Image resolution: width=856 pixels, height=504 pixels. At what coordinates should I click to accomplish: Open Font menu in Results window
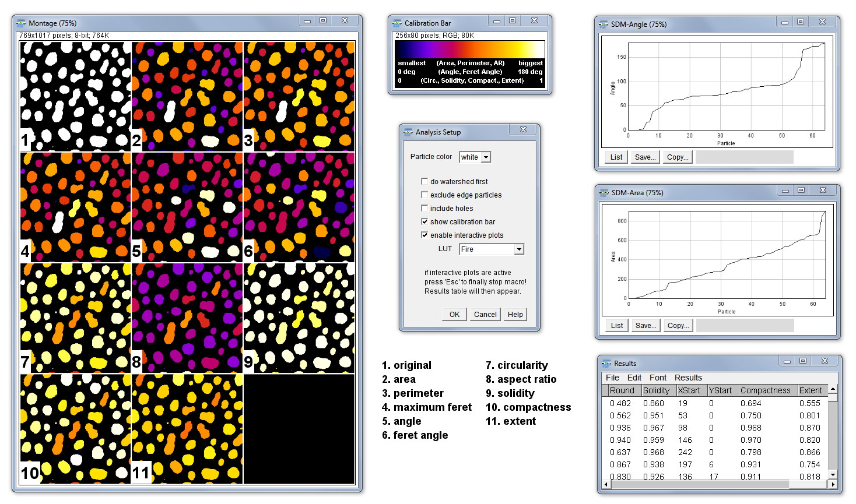point(658,378)
